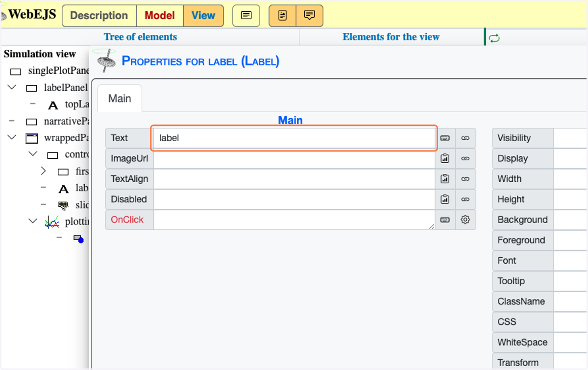Toggle the comment bubble icon in the top toolbar

pos(309,16)
